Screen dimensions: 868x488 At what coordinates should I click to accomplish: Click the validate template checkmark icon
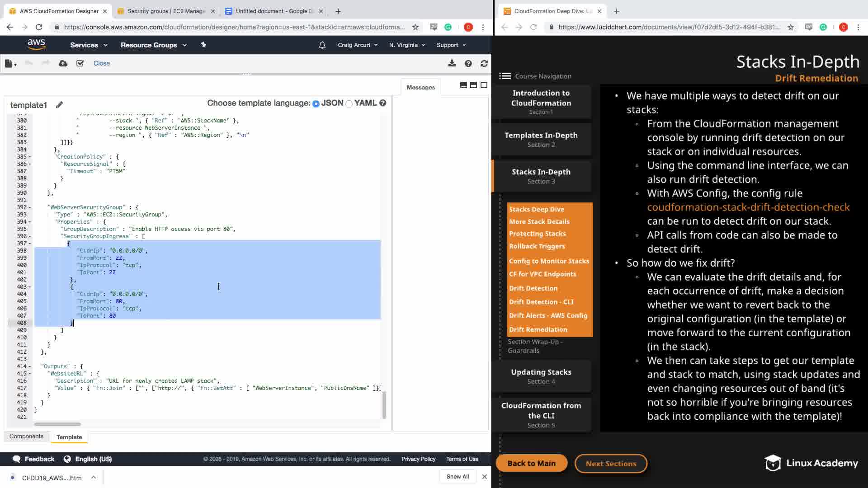80,63
